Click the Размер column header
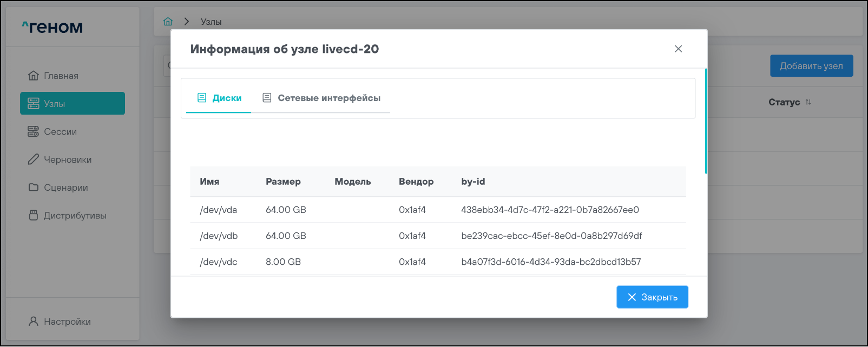 coord(283,182)
